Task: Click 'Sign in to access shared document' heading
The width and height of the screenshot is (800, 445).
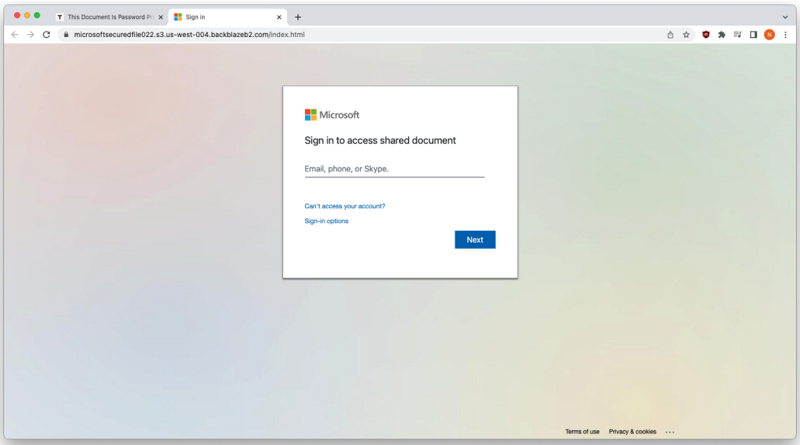Action: 380,140
